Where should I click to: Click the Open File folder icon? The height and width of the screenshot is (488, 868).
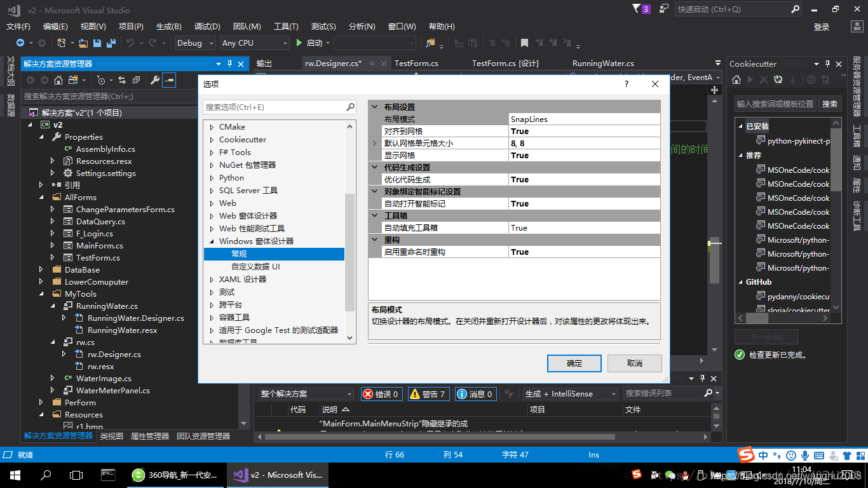[x=83, y=43]
